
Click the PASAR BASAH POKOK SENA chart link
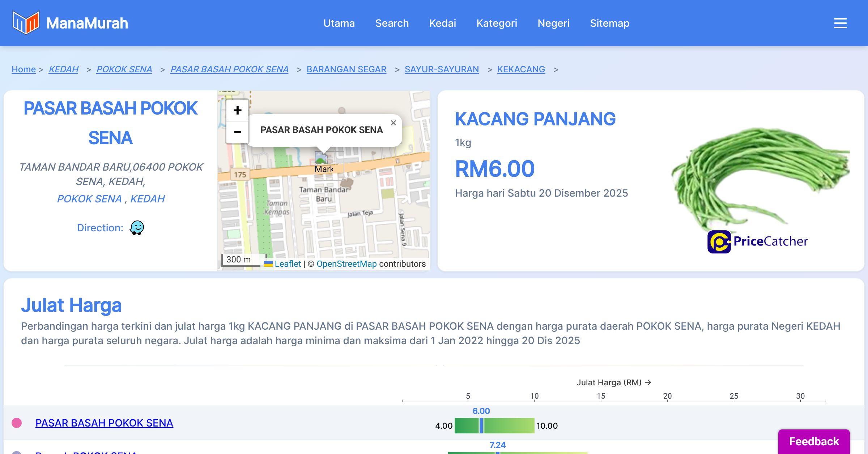pyautogui.click(x=104, y=423)
